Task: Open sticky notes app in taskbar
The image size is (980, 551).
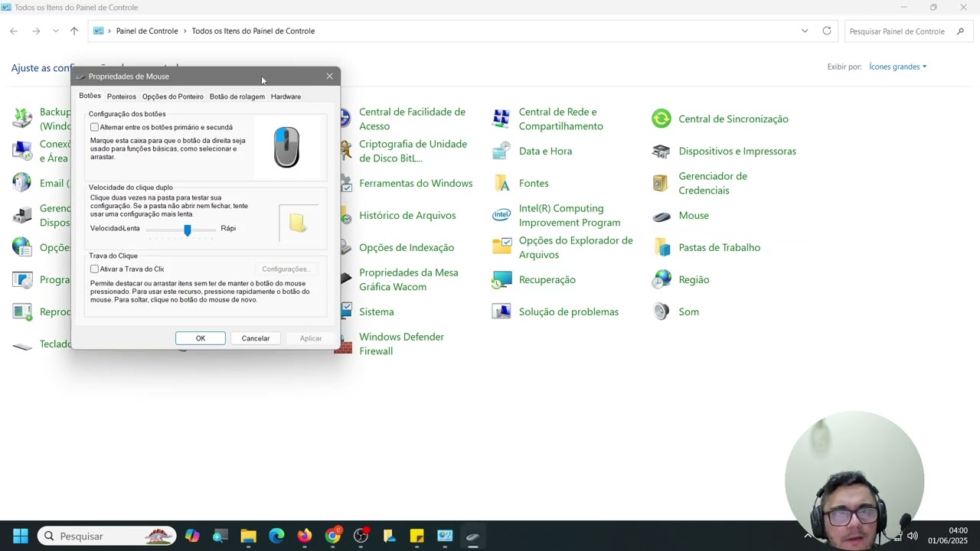Action: coord(416,536)
